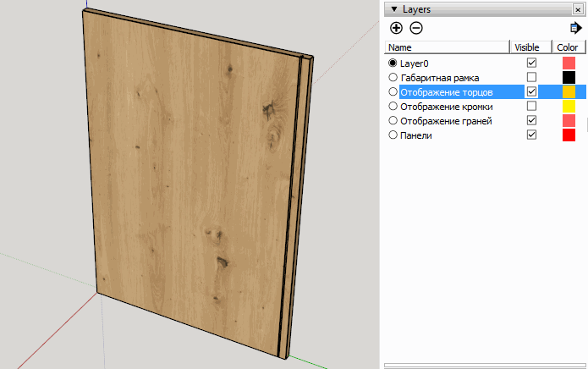Click the Delete Layer minus icon

pos(415,28)
